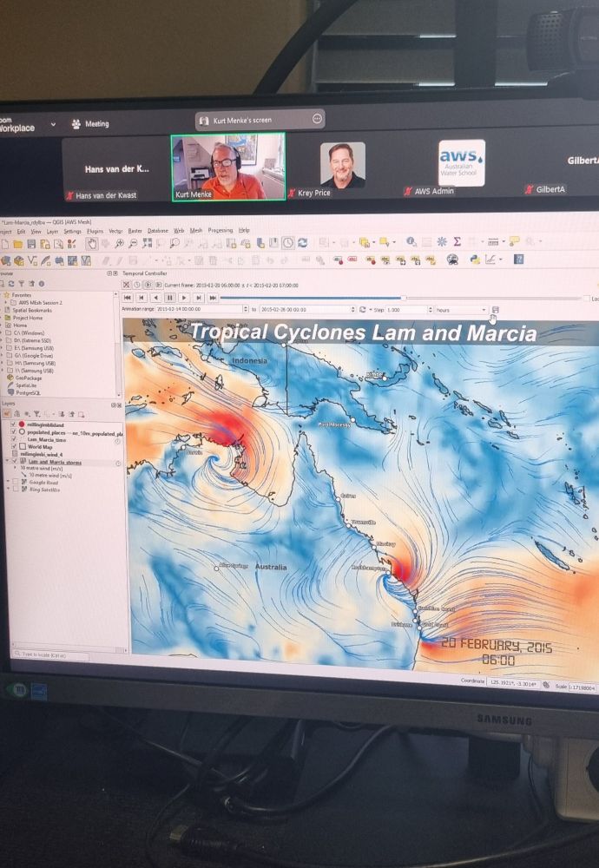Screen dimensions: 599x868
Task: Click Collapse All icon in Layers panel
Action: [71, 413]
